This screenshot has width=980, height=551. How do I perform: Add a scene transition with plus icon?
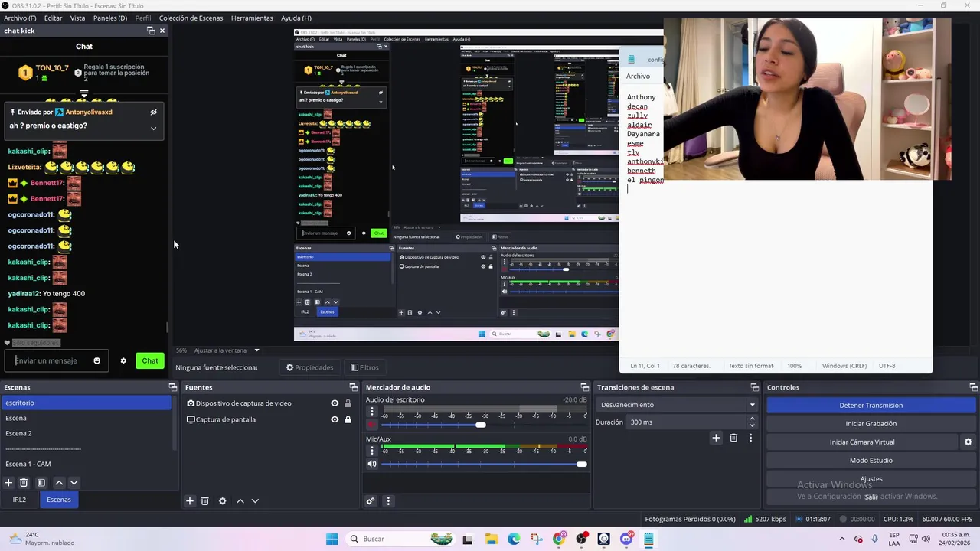pyautogui.click(x=716, y=438)
